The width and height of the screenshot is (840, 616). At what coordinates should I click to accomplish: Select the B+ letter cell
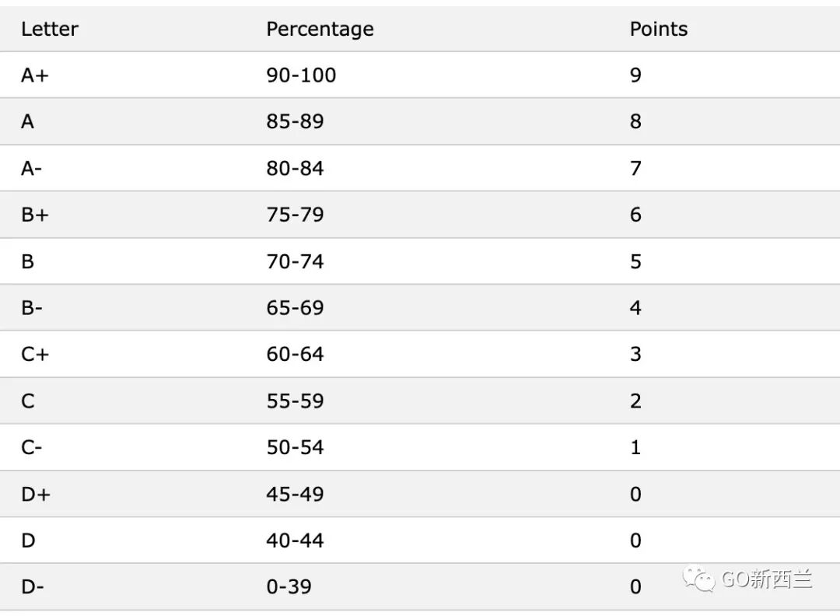[x=35, y=215]
